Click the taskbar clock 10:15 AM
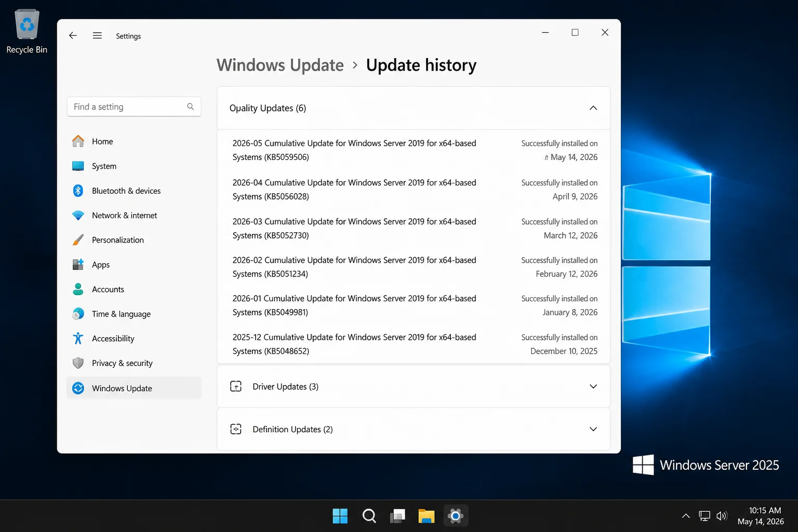Image resolution: width=798 pixels, height=532 pixels. pos(765,510)
